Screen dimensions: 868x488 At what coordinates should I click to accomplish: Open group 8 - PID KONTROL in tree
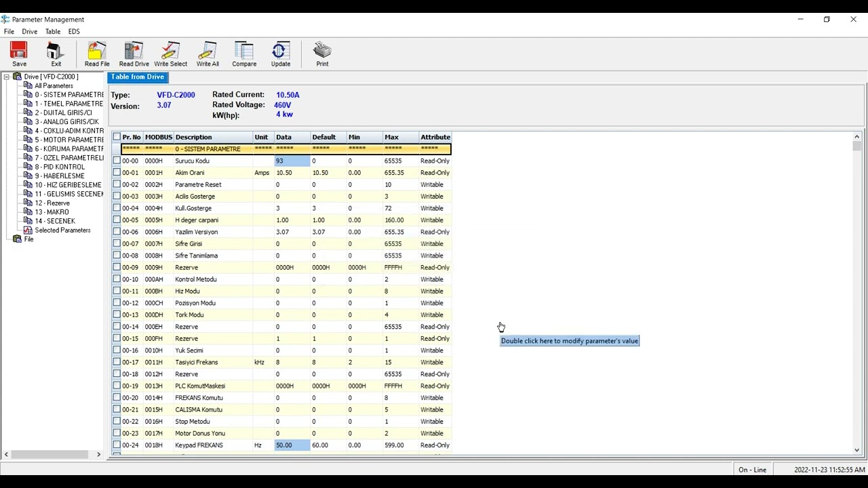60,167
